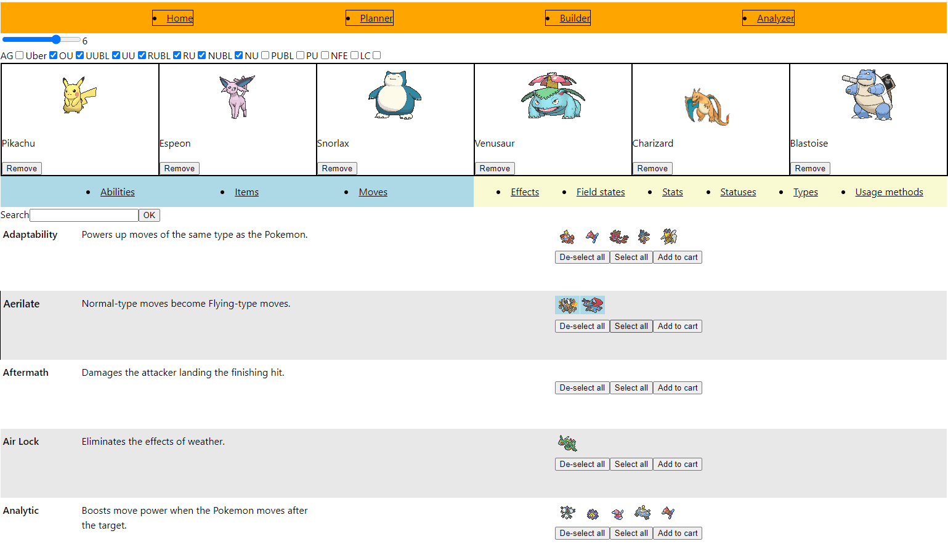The height and width of the screenshot is (560, 948).
Task: Click the Espeon team slot image
Action: pyautogui.click(x=238, y=96)
